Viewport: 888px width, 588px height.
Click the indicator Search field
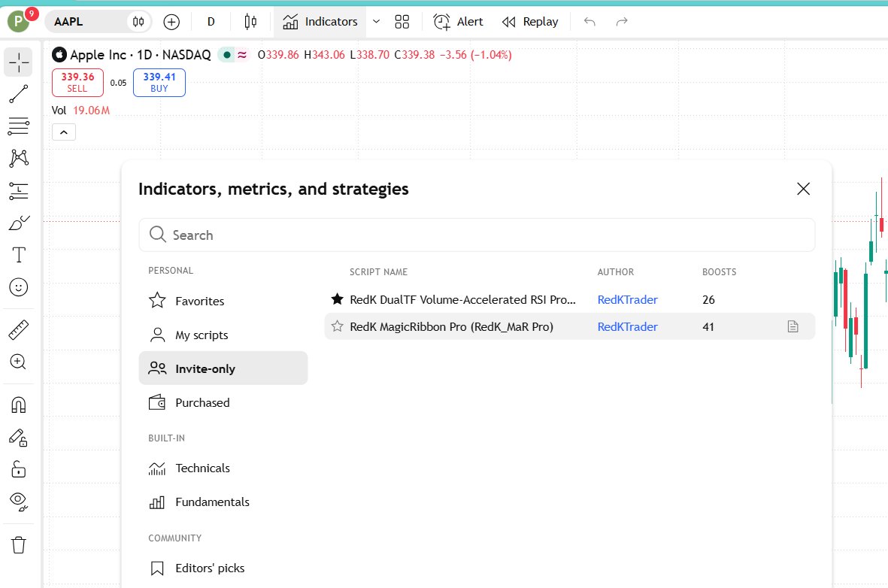(477, 235)
